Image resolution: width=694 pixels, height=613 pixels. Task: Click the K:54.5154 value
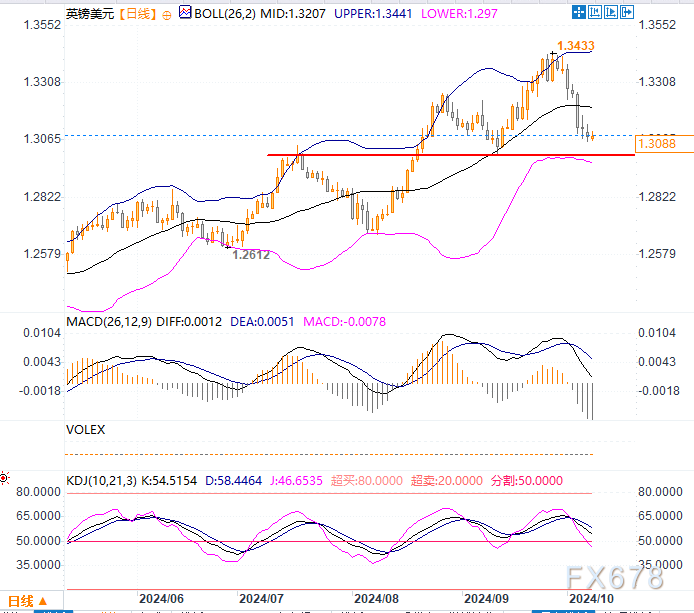coord(169,481)
